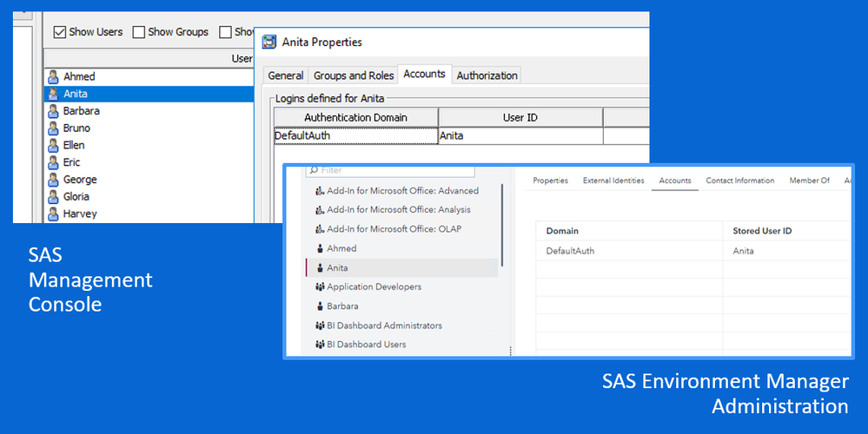Click Anita Stored User ID cell
868x434 pixels.
(786, 251)
